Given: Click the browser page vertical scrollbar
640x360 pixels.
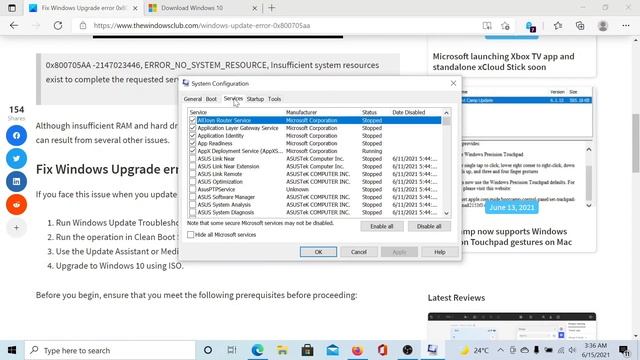Looking at the screenshot, I should pos(636,143).
